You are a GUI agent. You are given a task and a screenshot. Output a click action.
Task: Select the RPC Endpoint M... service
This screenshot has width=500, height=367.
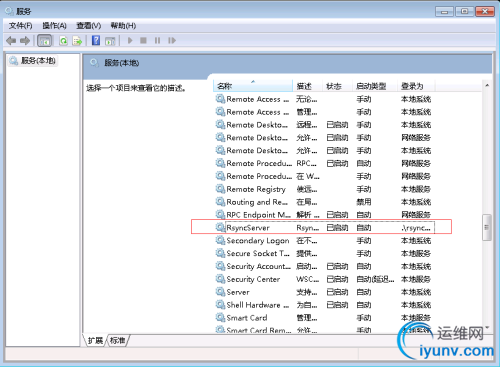pyautogui.click(x=323, y=215)
